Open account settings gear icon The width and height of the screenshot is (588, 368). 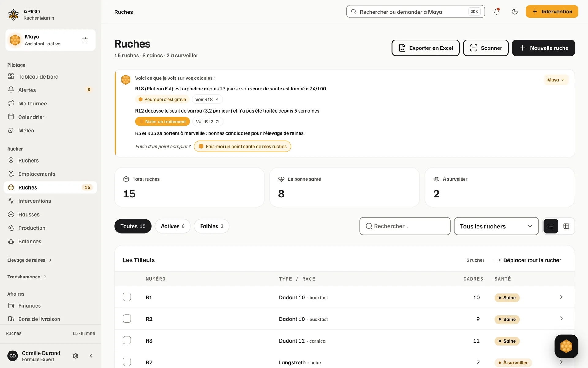(76, 356)
